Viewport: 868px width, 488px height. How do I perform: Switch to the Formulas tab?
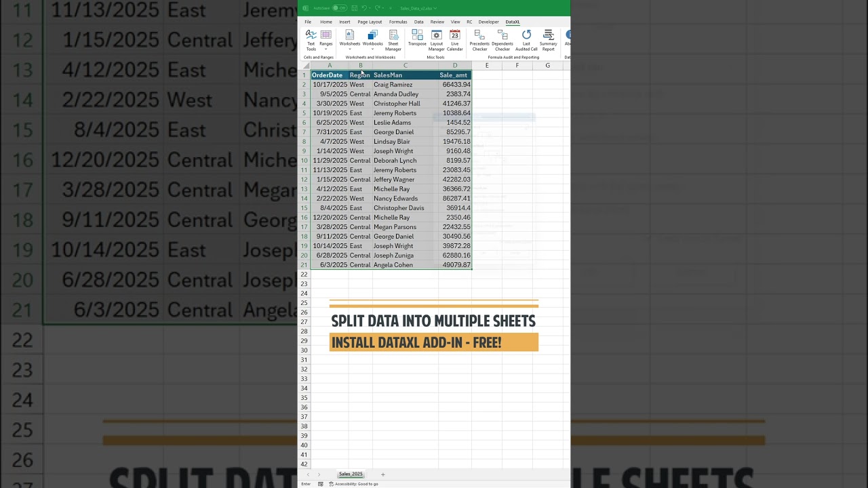(x=398, y=22)
